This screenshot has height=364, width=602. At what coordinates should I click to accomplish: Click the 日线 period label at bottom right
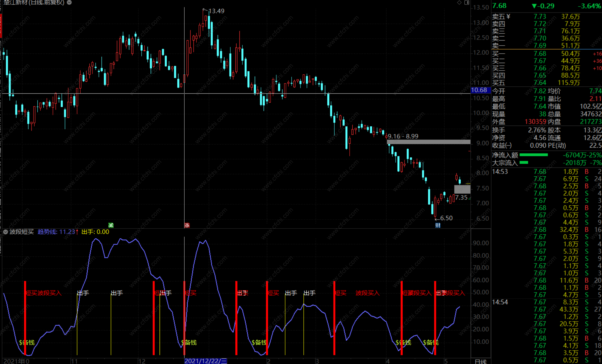481,361
